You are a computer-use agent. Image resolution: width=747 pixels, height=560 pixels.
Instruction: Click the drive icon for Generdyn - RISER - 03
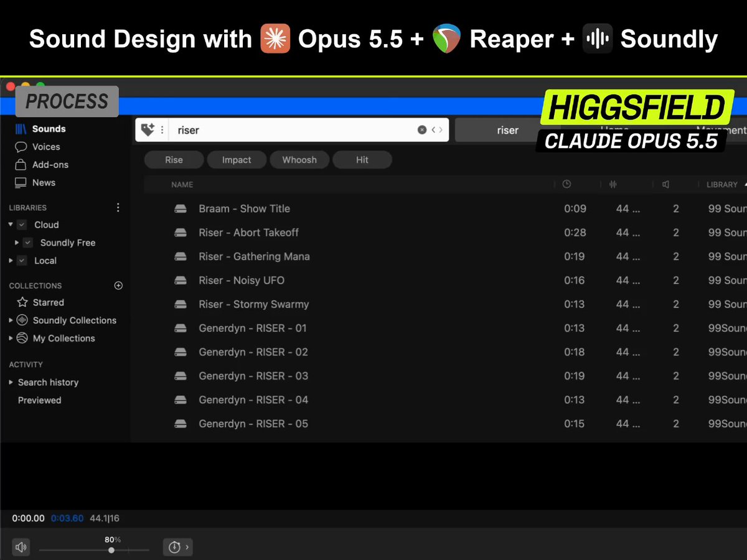pyautogui.click(x=181, y=376)
